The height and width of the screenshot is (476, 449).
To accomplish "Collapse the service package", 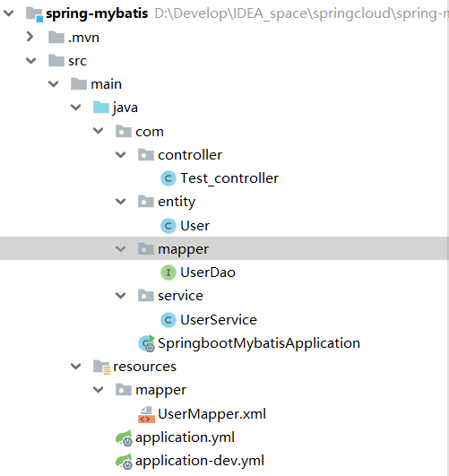I will pos(120,296).
